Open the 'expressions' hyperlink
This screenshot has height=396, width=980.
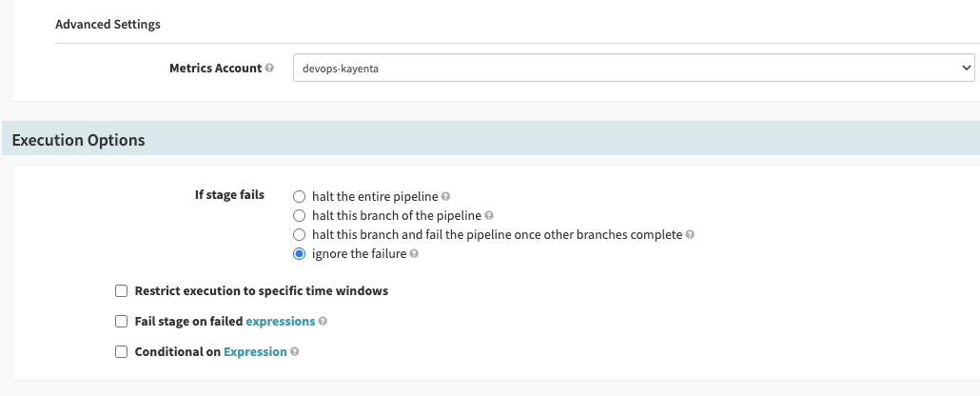coord(281,322)
